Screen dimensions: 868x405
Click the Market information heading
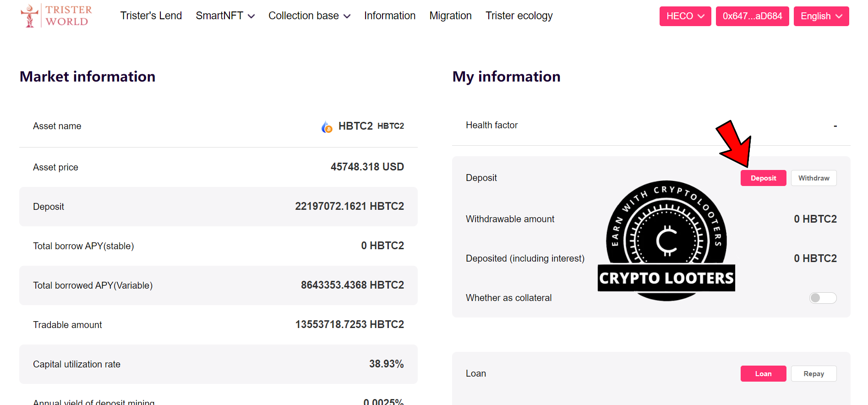(87, 77)
